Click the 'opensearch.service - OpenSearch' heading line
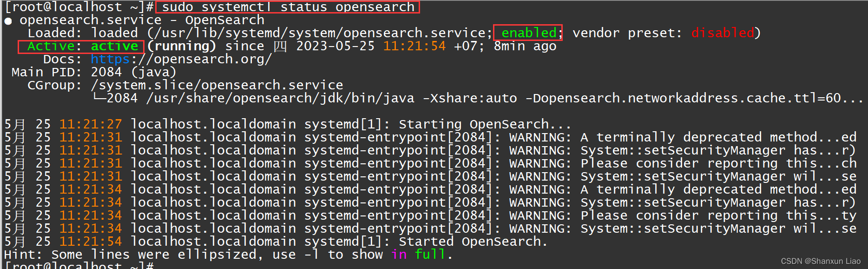 tap(142, 20)
